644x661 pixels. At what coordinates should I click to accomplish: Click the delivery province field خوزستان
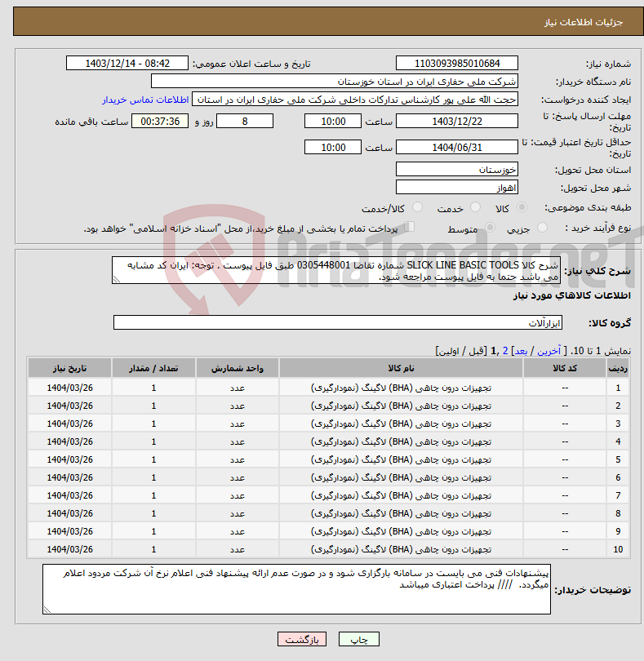pyautogui.click(x=457, y=170)
